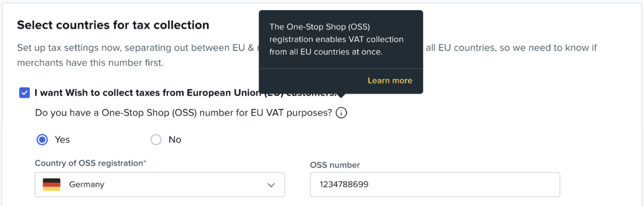This screenshot has height=206, width=644.
Task: Open the Country of OSS registration dropdown
Action: pos(159,185)
